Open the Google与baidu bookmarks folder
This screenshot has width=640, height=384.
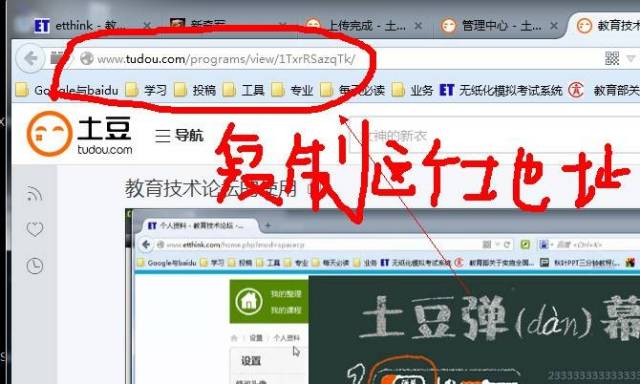click(67, 90)
